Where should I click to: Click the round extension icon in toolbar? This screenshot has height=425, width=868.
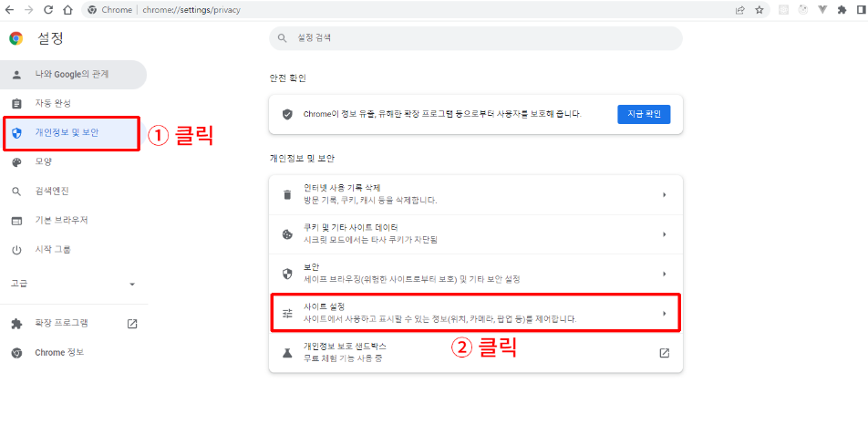[x=802, y=10]
